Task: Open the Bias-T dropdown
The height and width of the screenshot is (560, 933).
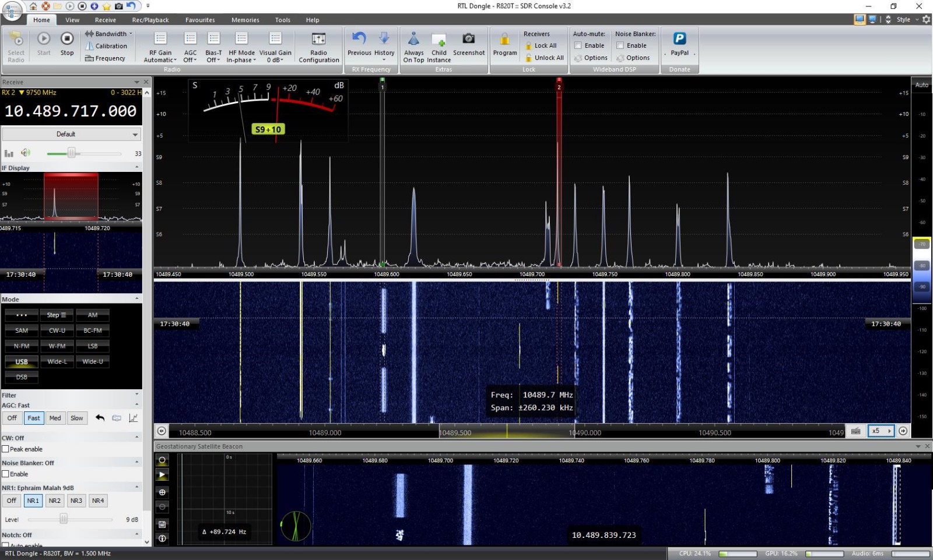Action: tap(213, 47)
